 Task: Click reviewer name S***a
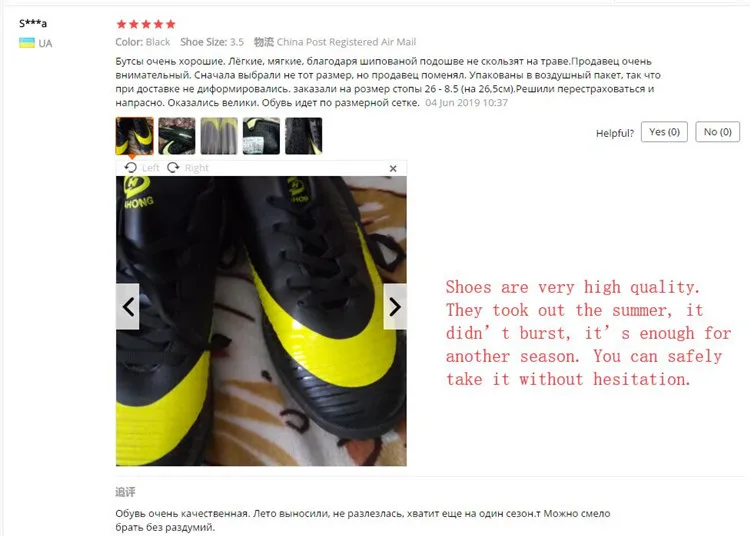point(33,23)
